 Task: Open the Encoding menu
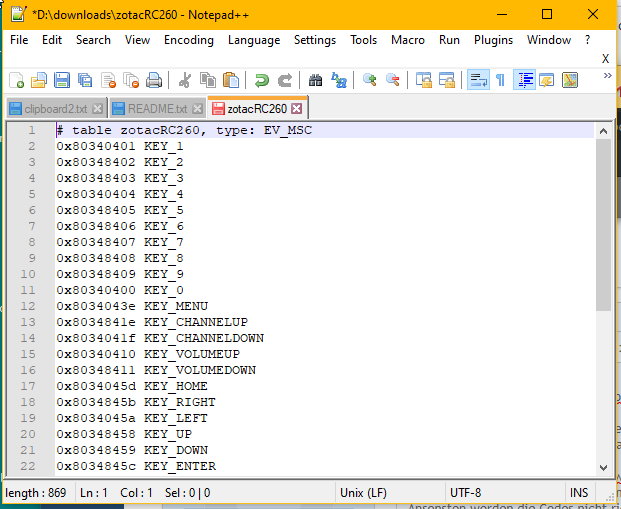pos(189,40)
